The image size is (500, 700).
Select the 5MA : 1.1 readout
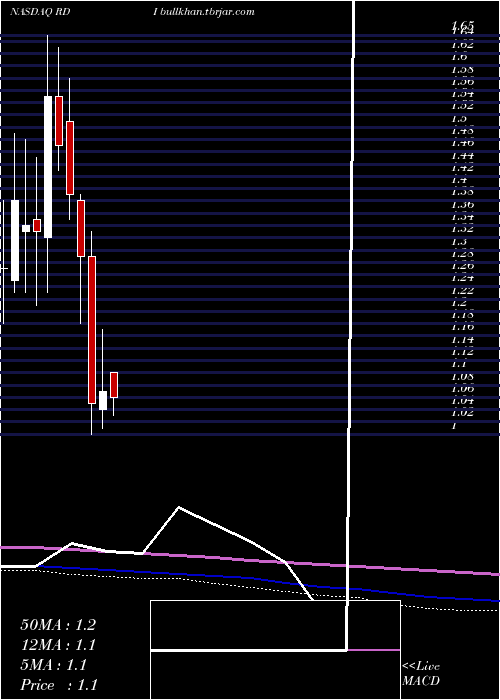[x=54, y=665]
